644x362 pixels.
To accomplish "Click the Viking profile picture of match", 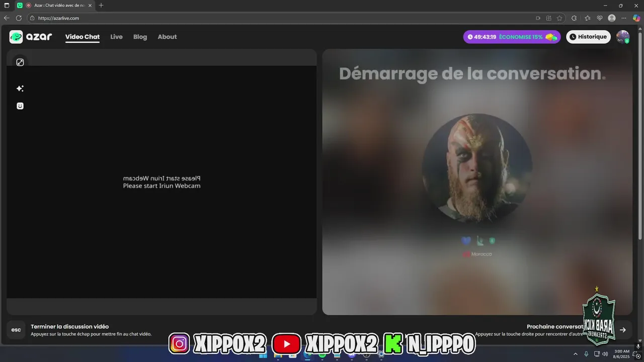I will [477, 168].
